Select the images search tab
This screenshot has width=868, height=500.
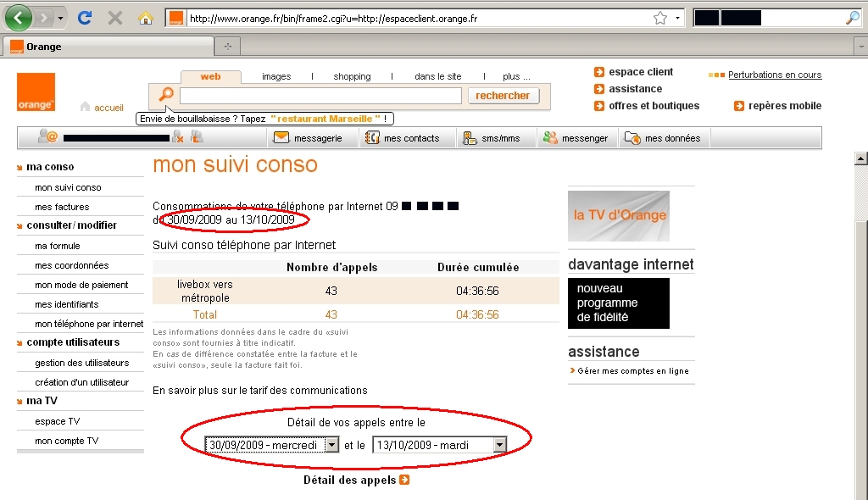(276, 76)
